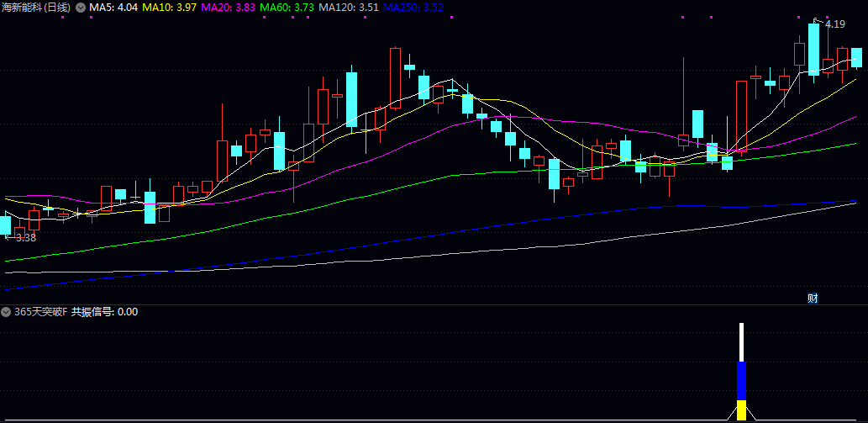Viewport: 868px width, 423px height.
Task: Select the tallest cyan candle near 4.19
Action: [x=813, y=49]
